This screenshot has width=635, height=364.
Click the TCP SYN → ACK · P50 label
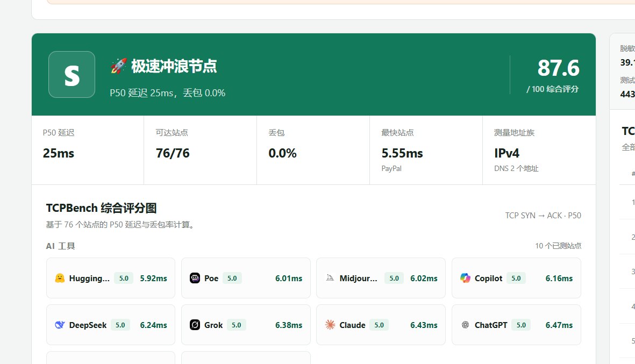543,216
